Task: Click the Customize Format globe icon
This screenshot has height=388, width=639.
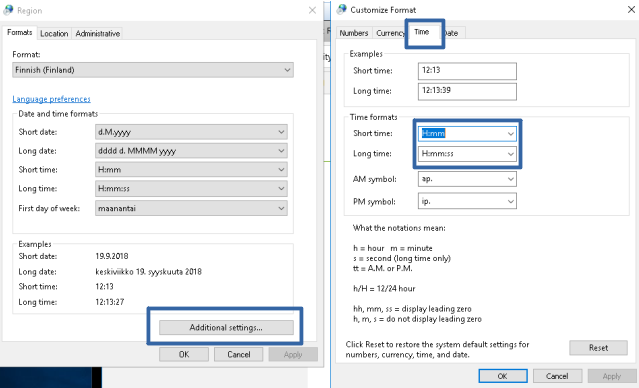Action: (342, 9)
